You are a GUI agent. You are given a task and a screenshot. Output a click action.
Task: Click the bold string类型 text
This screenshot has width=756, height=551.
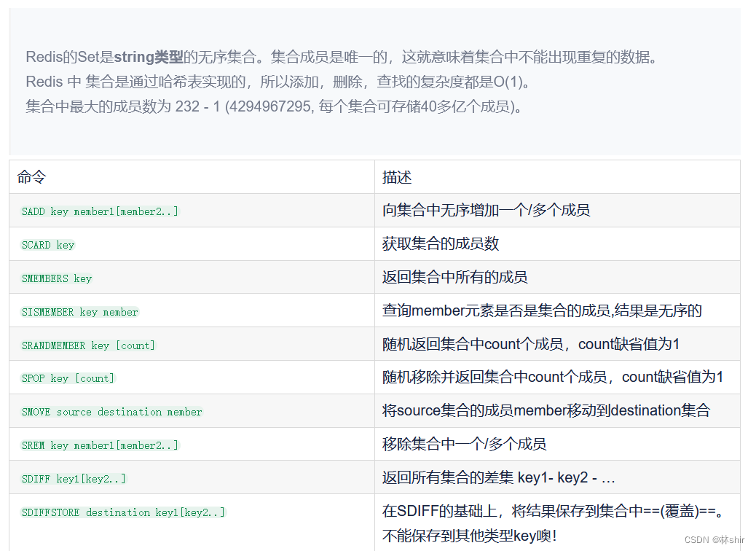coord(149,57)
